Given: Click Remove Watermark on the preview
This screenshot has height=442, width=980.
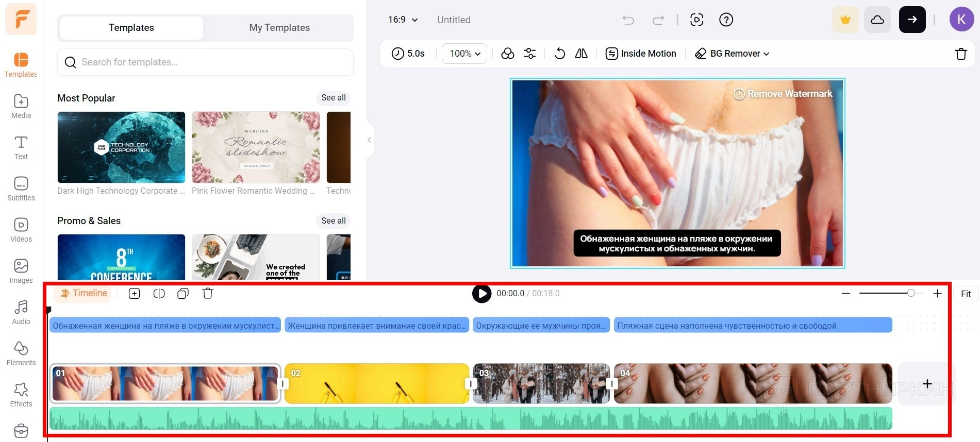Looking at the screenshot, I should pos(783,94).
